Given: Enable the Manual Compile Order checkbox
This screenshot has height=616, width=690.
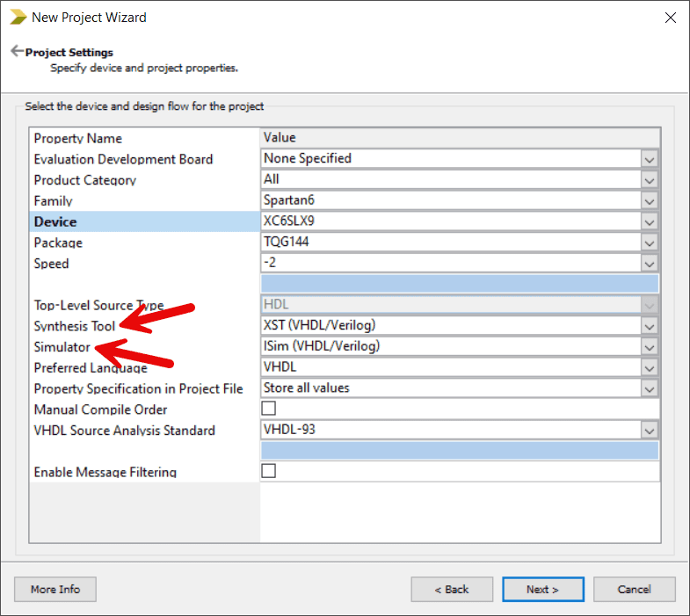Looking at the screenshot, I should (x=269, y=409).
